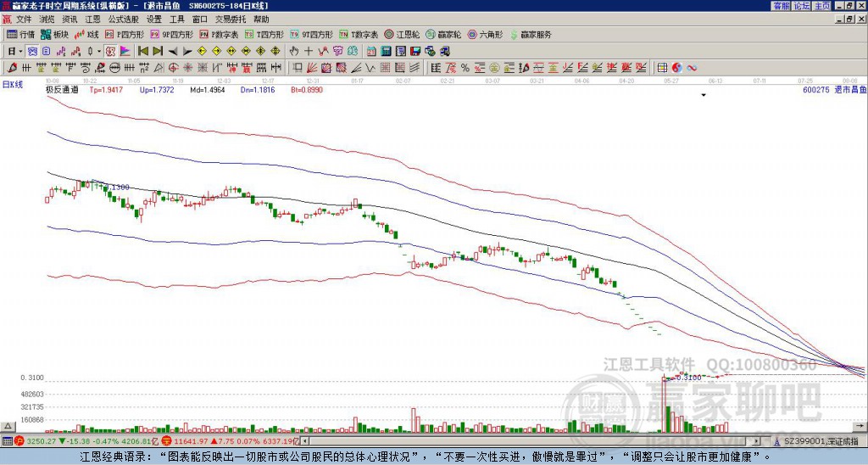The width and height of the screenshot is (868, 465).
Task: Open the P四方形 square tool
Action: click(125, 34)
